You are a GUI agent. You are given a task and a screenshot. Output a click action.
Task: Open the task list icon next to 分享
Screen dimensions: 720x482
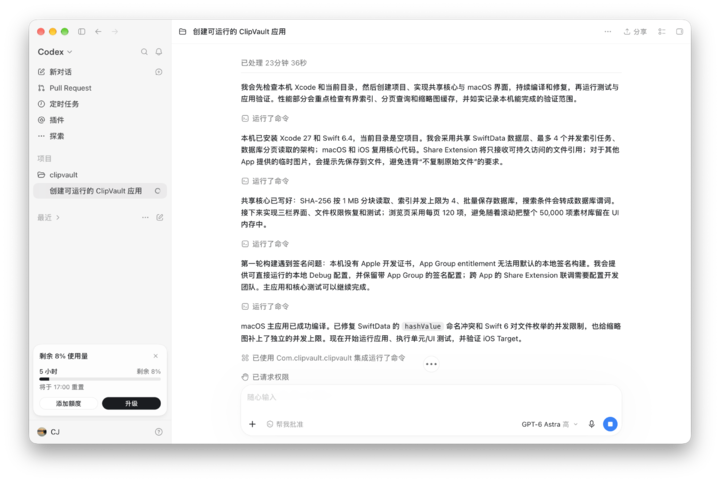pyautogui.click(x=662, y=32)
